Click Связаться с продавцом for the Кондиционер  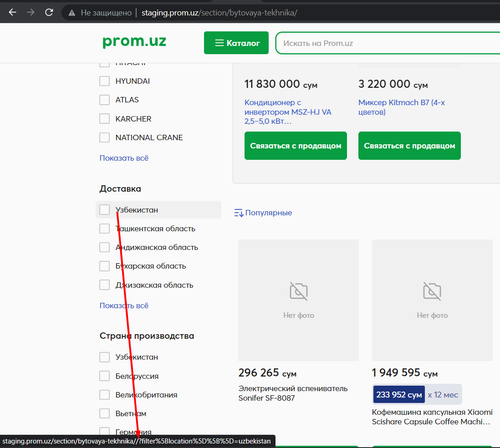pyautogui.click(x=296, y=146)
